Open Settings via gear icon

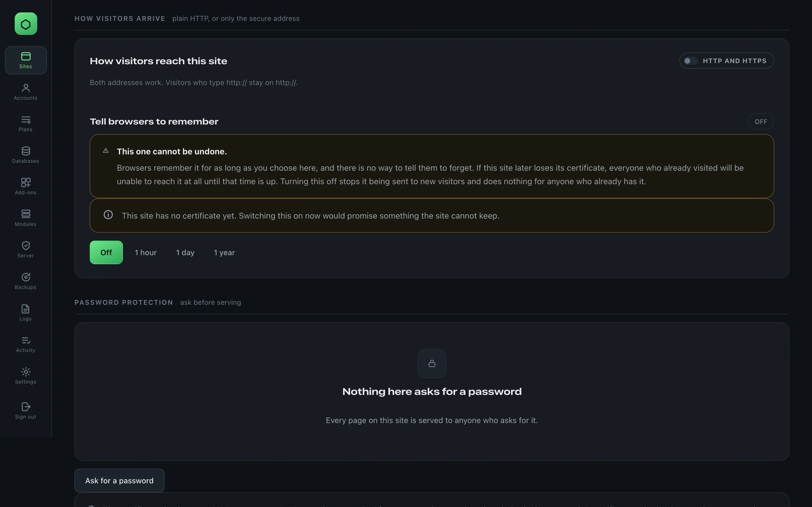(x=26, y=375)
